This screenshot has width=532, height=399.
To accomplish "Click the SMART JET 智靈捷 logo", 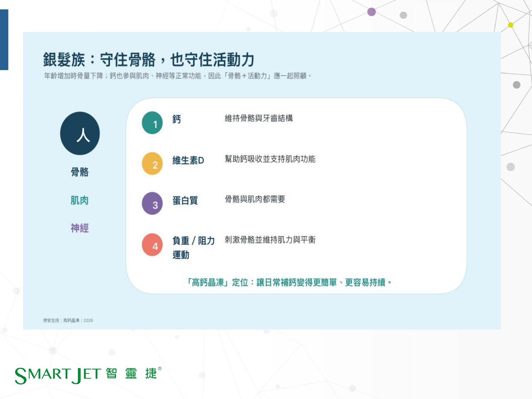I will point(88,375).
